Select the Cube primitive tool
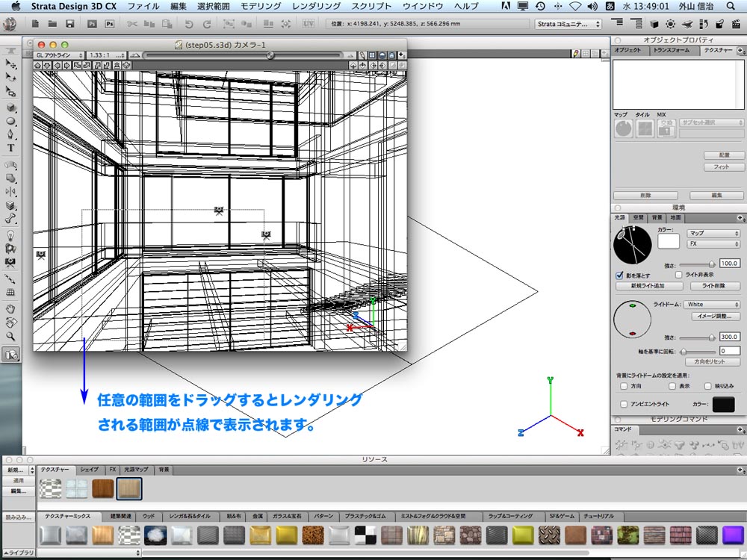This screenshot has height=560, width=747. point(10,108)
